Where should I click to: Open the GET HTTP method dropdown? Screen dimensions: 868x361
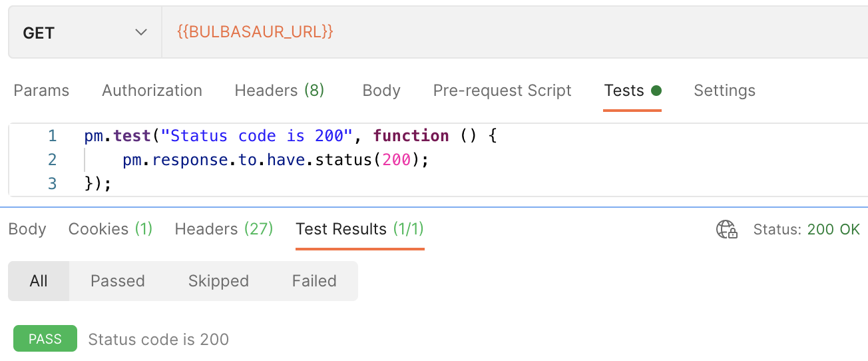(85, 33)
